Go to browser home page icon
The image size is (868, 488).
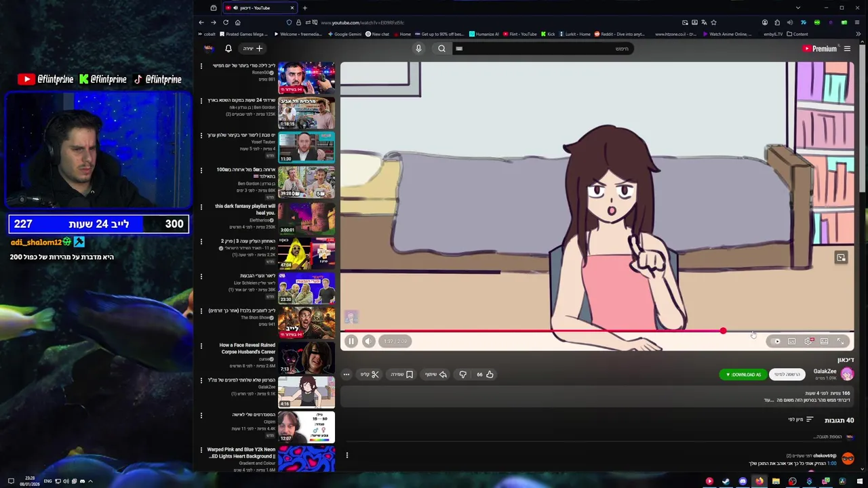tap(238, 22)
